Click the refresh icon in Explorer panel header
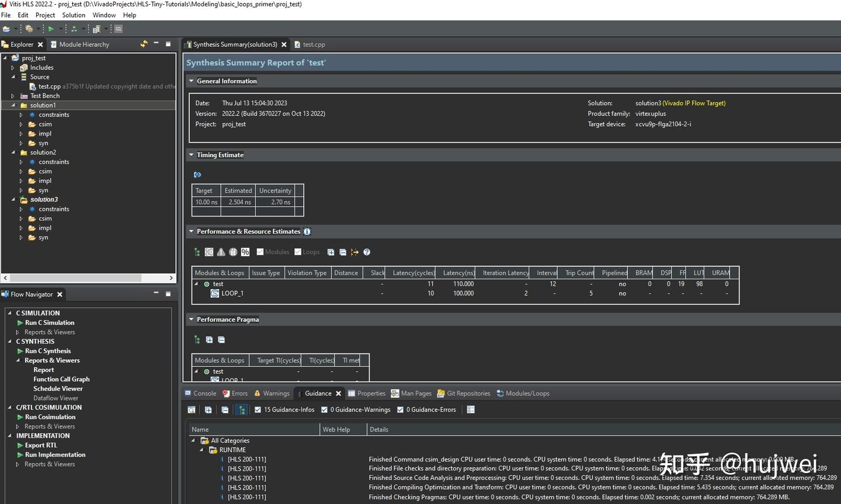Screen dimensions: 841x504 (144, 44)
